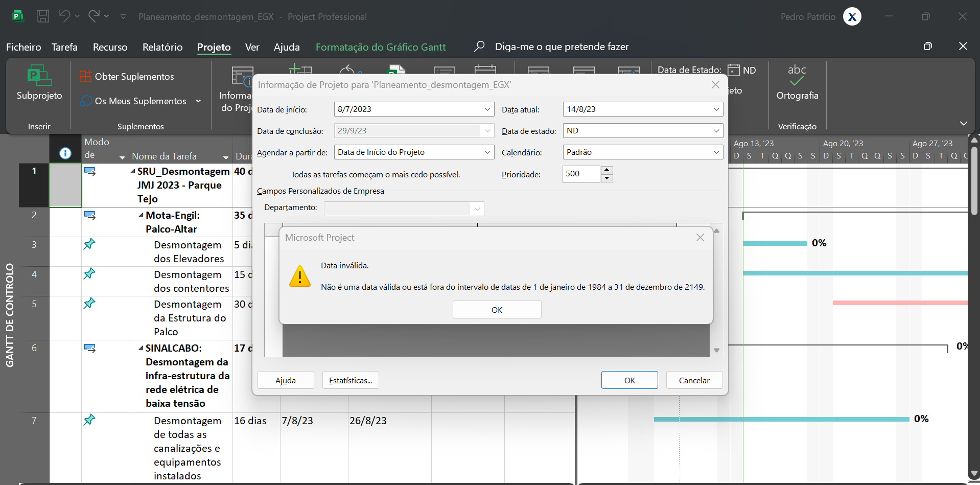980x485 pixels.
Task: Click the Save icon in the title bar
Action: (x=43, y=16)
